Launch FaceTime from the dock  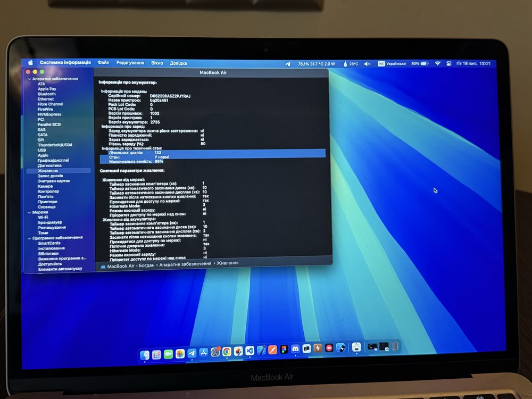tap(168, 354)
